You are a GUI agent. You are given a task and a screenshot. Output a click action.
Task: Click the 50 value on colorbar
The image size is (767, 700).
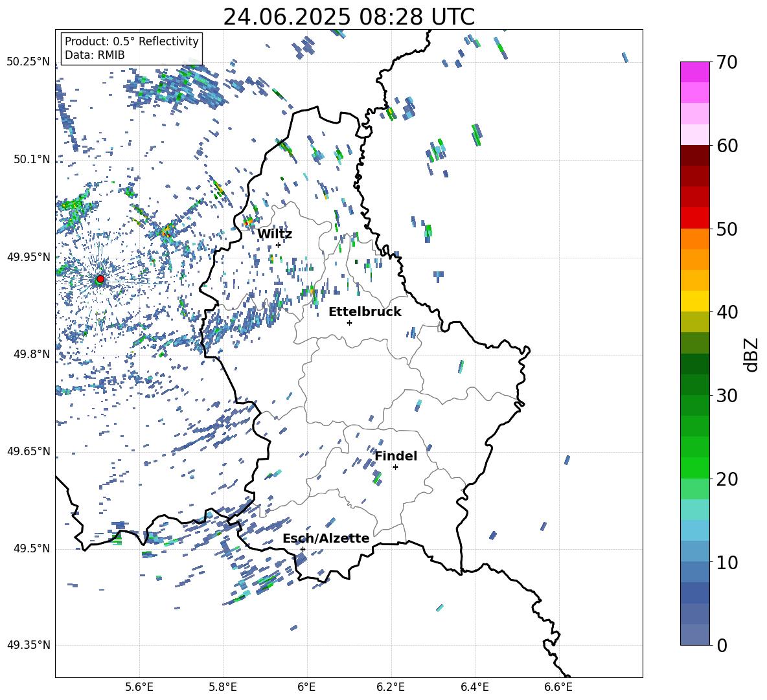[x=727, y=229]
